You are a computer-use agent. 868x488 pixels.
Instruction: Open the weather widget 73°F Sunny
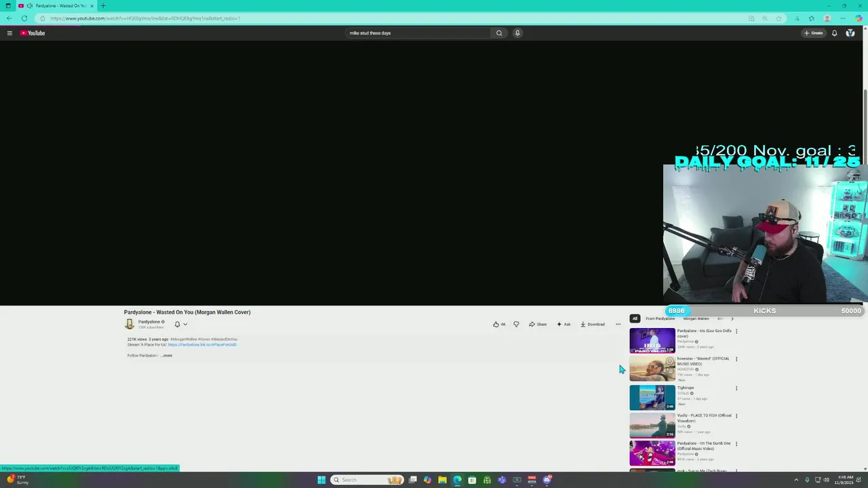tap(18, 480)
